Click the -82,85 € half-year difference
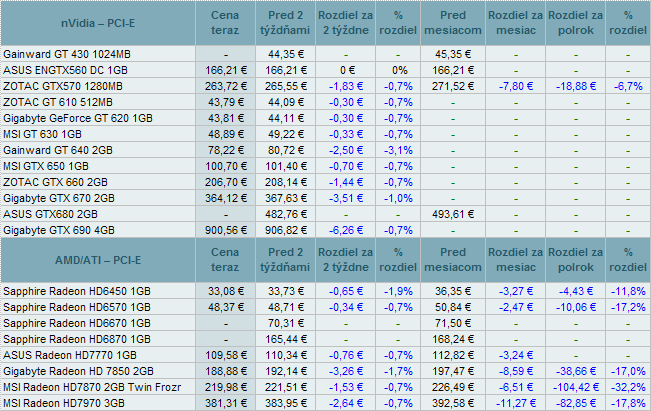651x411 pixels. pos(576,403)
